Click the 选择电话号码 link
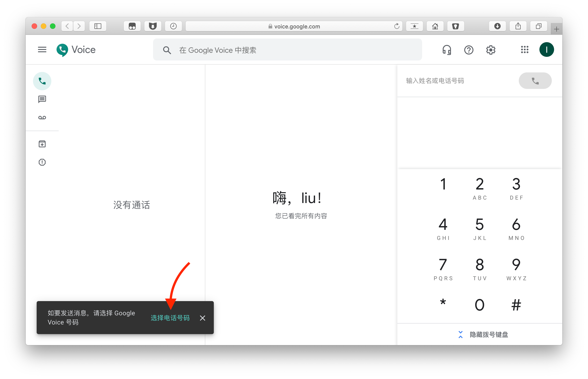The height and width of the screenshot is (379, 588). [x=170, y=318]
